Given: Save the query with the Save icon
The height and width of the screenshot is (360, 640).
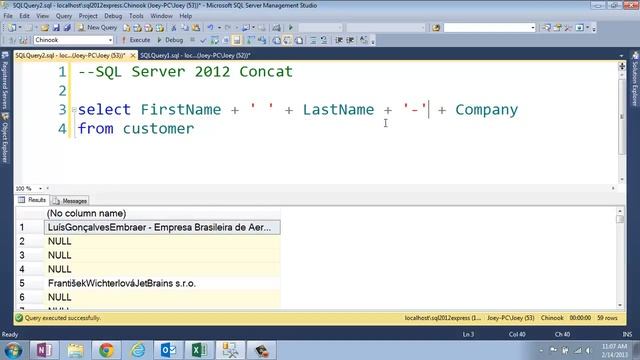Looking at the screenshot, I should click(x=56, y=27).
